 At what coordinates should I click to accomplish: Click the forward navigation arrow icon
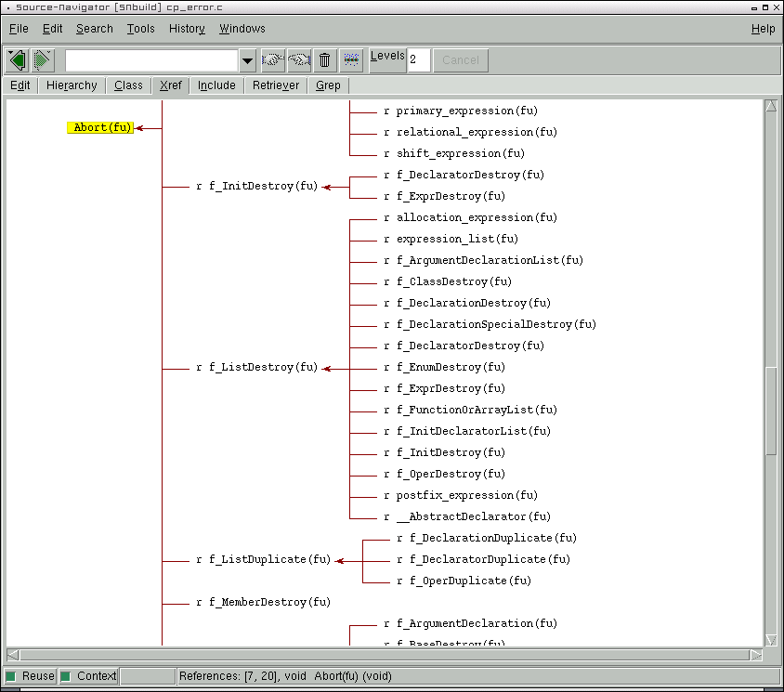click(x=40, y=59)
